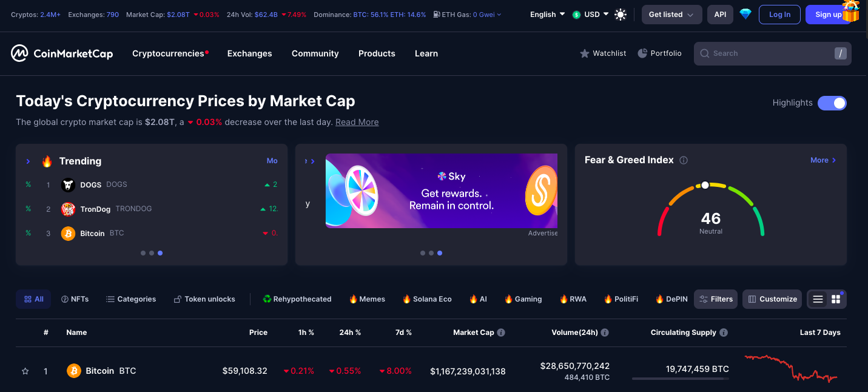The height and width of the screenshot is (392, 868).
Task: Open the Solana Eco category filter
Action: [x=427, y=299]
